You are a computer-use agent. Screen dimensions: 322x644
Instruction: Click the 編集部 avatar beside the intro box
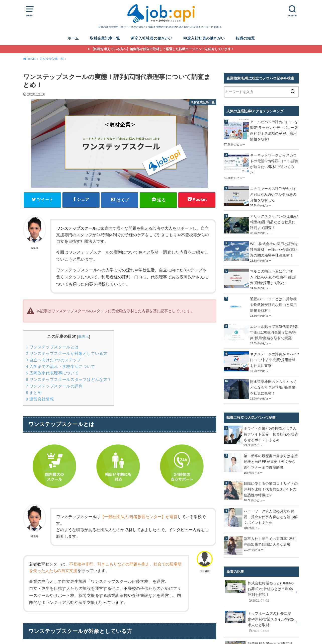[x=35, y=229]
